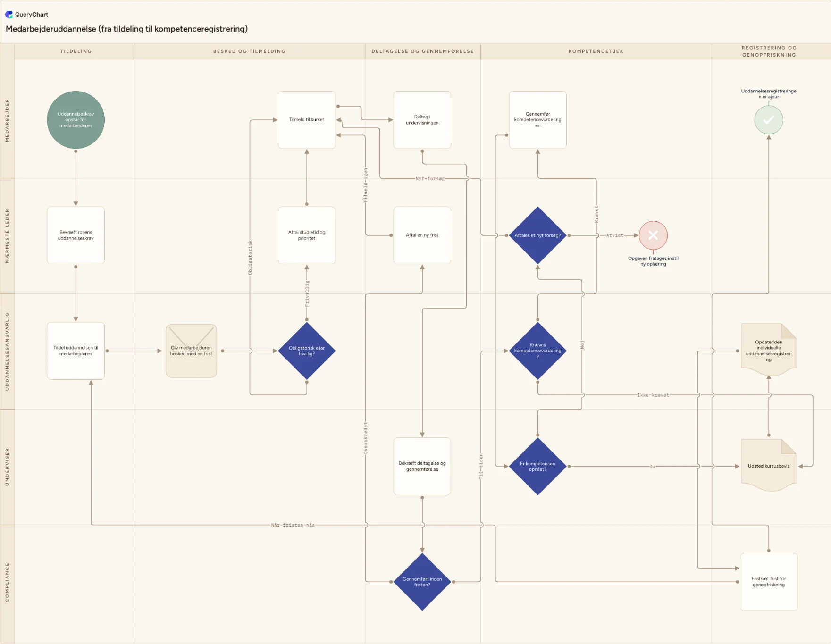Click the 'BESKED OG TILMELDING' column header
Screen dimensions: 831x644
pyautogui.click(x=249, y=51)
